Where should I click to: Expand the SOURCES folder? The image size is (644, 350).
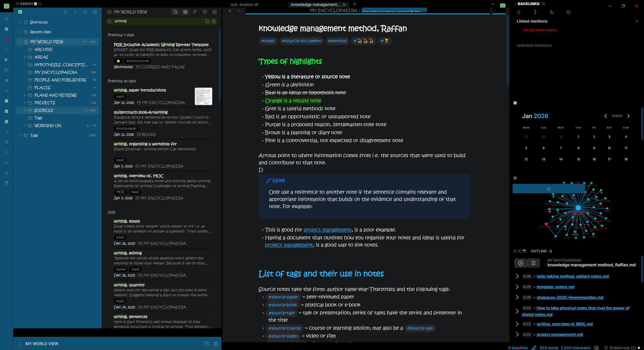[24, 111]
